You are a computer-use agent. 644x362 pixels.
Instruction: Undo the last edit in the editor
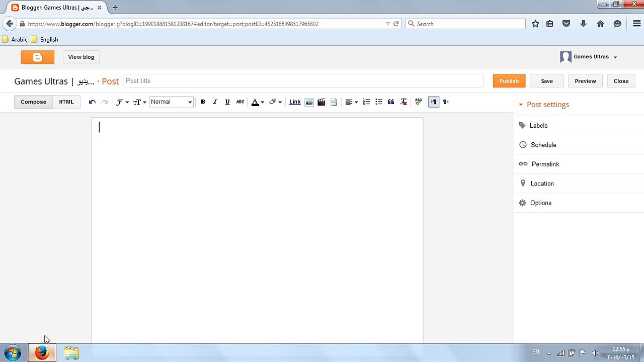click(x=92, y=102)
